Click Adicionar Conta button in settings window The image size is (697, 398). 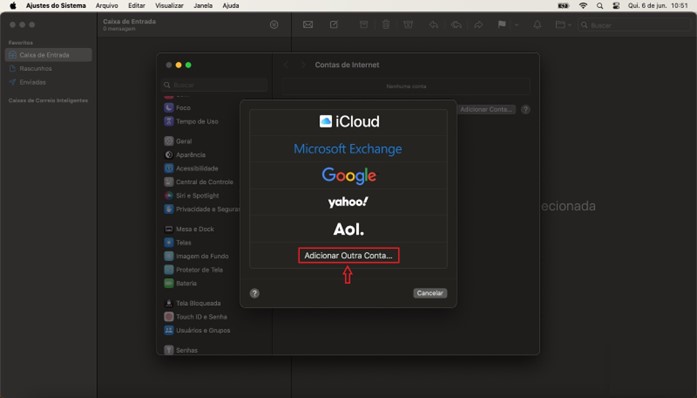486,109
